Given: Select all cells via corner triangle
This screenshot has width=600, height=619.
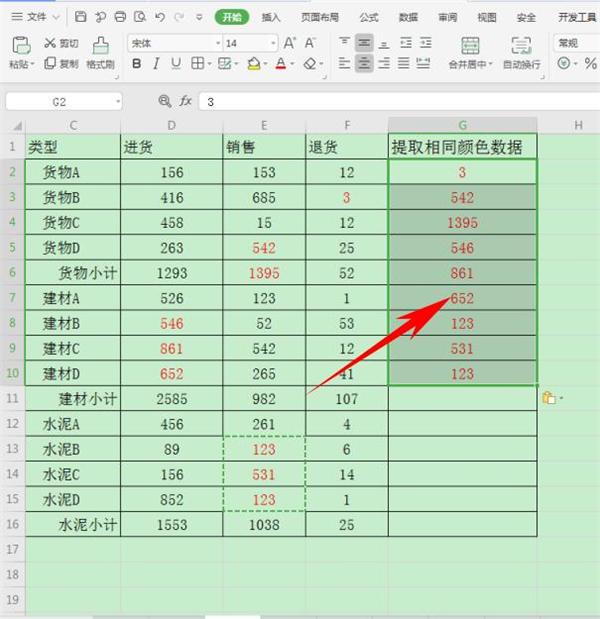Looking at the screenshot, I should point(17,126).
